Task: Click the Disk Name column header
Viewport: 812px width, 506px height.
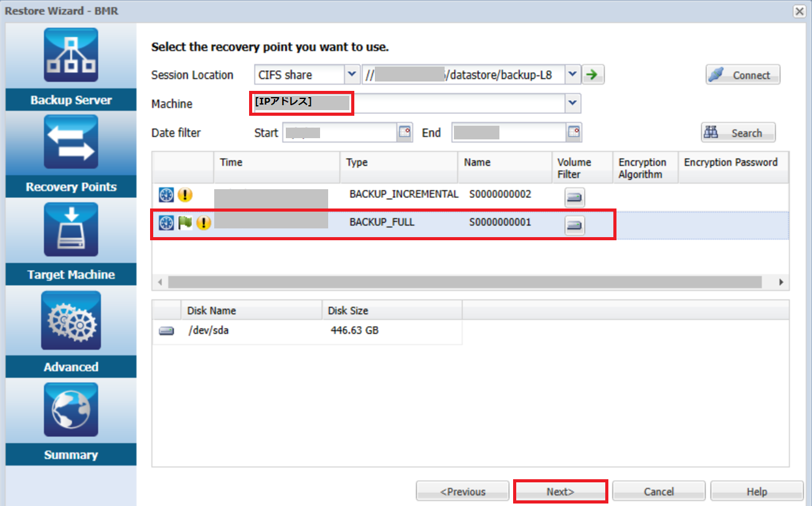Action: point(252,310)
